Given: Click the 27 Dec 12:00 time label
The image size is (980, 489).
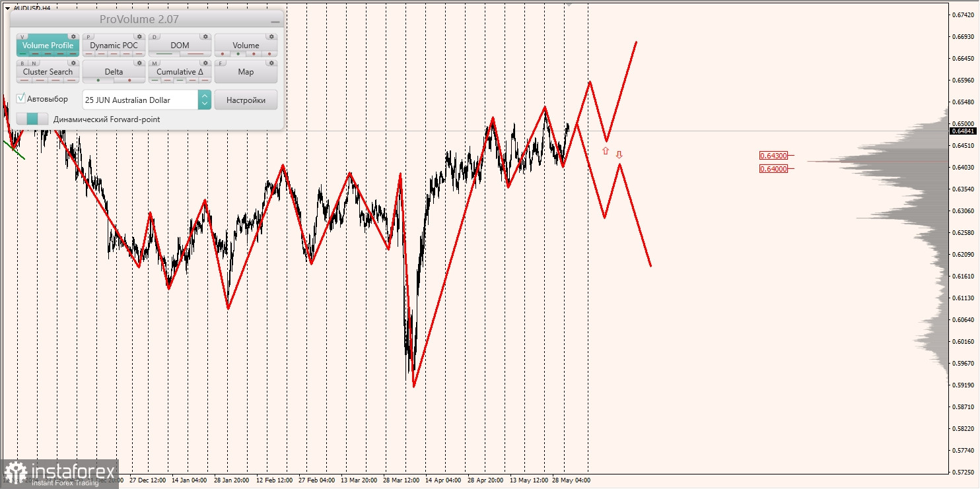Looking at the screenshot, I should tap(147, 480).
